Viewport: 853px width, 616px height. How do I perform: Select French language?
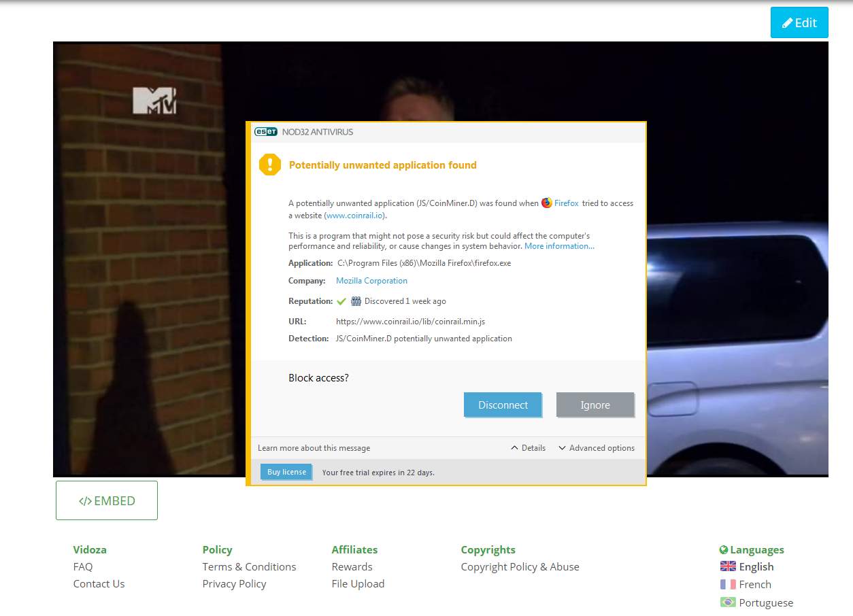point(755,584)
